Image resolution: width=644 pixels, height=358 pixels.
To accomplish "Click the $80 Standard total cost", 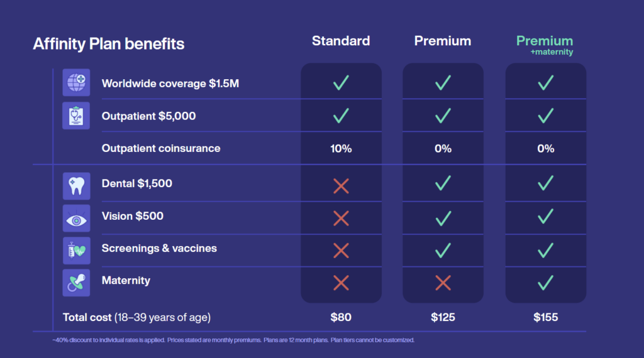I will click(x=341, y=317).
